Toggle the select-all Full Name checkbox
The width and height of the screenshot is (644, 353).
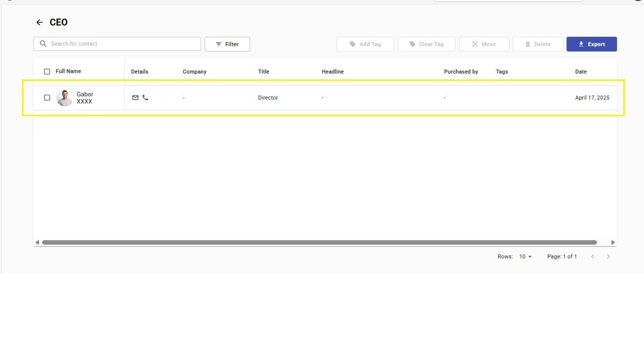[47, 72]
